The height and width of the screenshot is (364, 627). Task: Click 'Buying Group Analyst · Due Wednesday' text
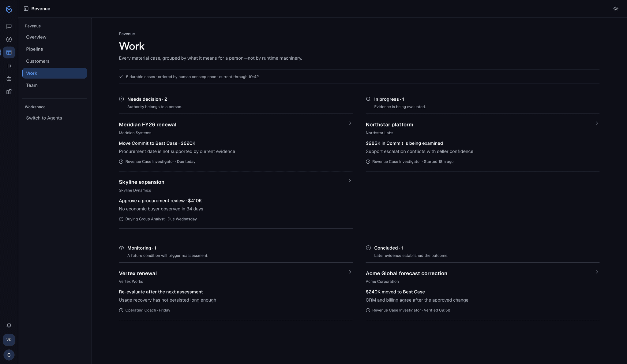point(161,219)
